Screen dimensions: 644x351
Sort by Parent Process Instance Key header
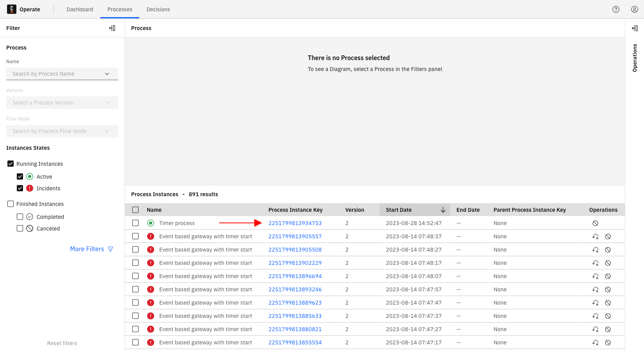coord(530,210)
